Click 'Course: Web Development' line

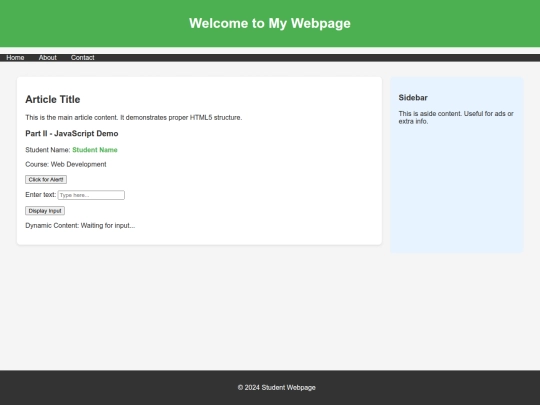tap(66, 164)
